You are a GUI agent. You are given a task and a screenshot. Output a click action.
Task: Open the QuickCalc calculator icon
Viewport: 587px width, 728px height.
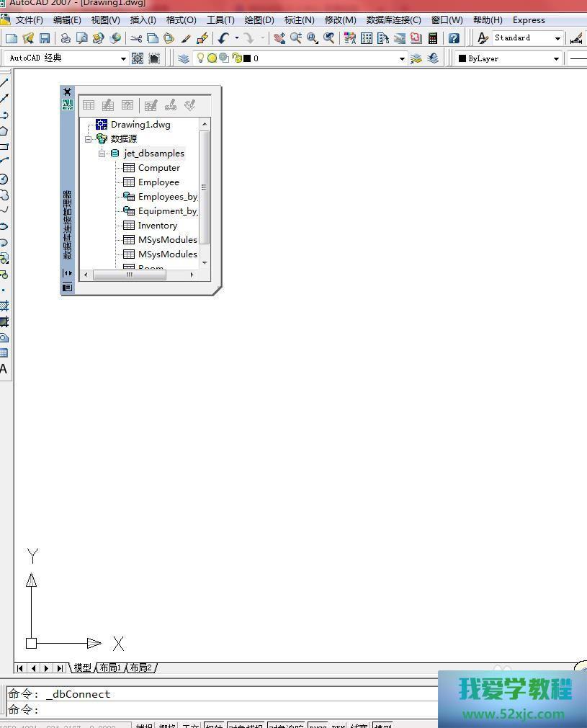click(x=433, y=38)
